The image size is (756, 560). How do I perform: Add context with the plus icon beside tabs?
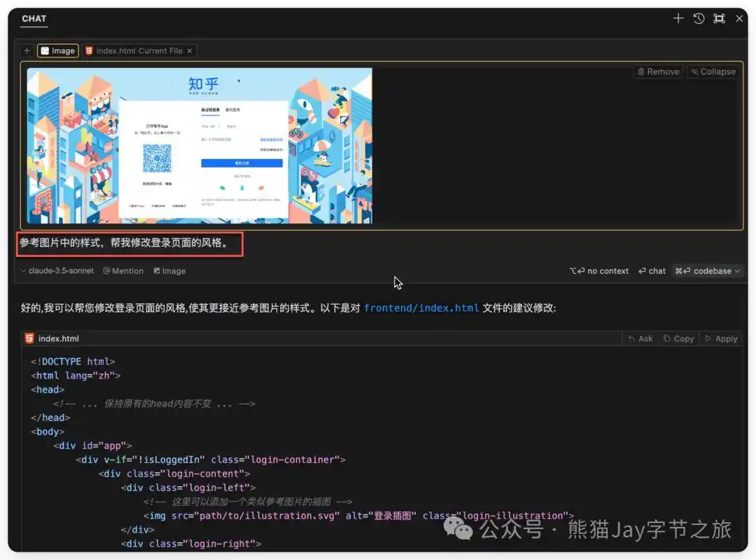coord(27,50)
